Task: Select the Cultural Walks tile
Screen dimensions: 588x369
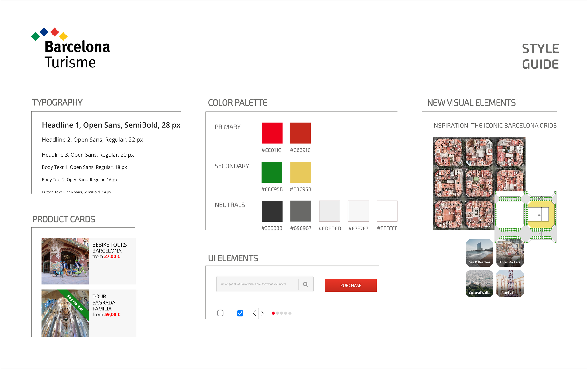Action: pyautogui.click(x=479, y=283)
